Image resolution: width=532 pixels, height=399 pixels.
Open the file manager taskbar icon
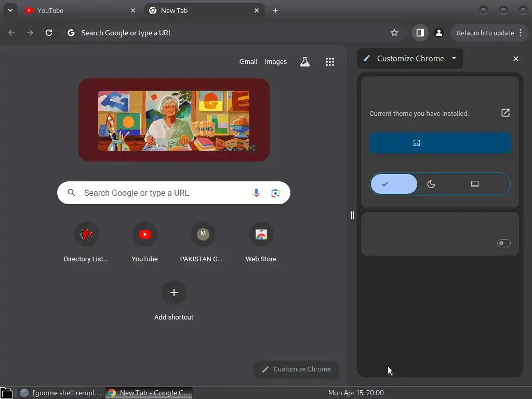pos(6,393)
